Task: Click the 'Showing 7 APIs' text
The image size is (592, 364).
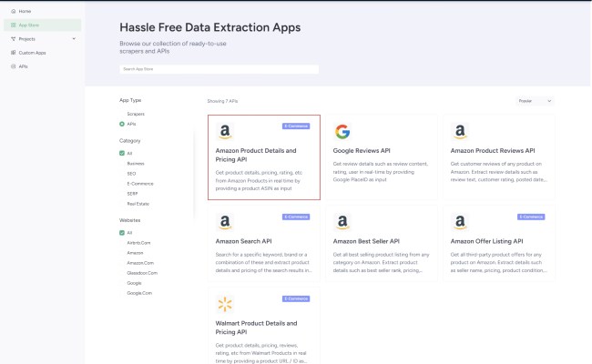Action: [x=222, y=101]
